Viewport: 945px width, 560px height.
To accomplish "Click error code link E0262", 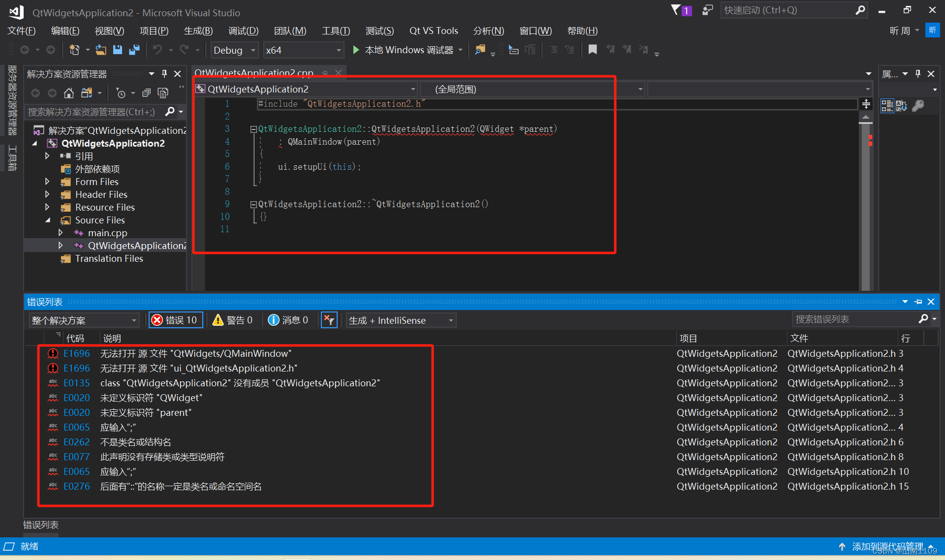I will [x=77, y=442].
